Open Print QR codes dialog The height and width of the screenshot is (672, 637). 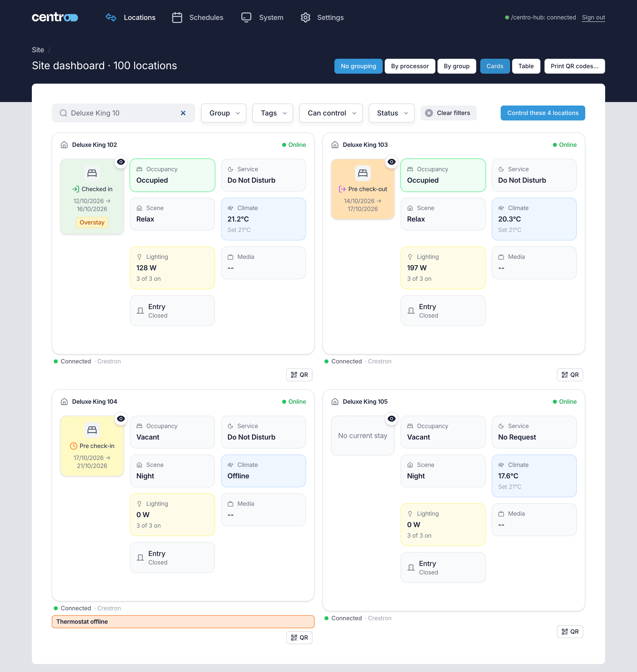575,66
